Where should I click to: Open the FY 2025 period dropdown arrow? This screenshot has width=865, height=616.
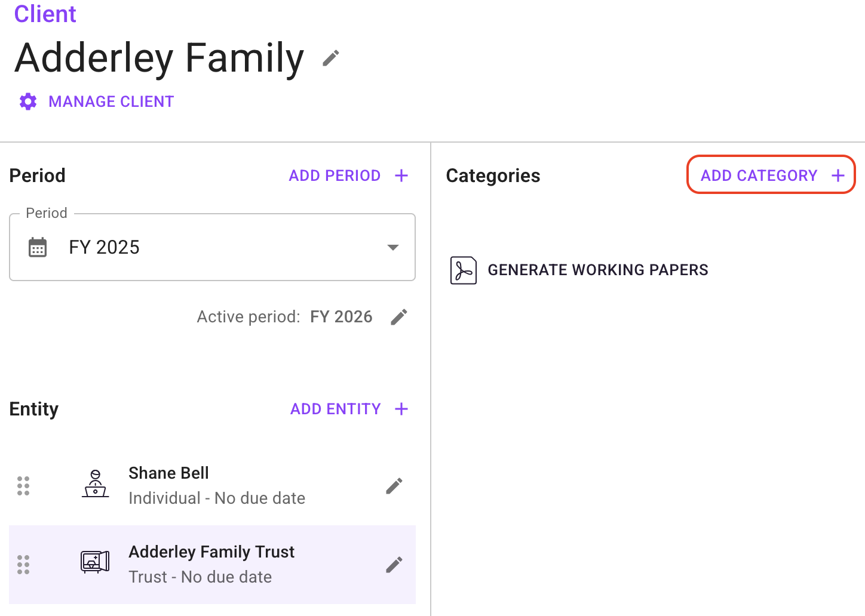pyautogui.click(x=392, y=247)
